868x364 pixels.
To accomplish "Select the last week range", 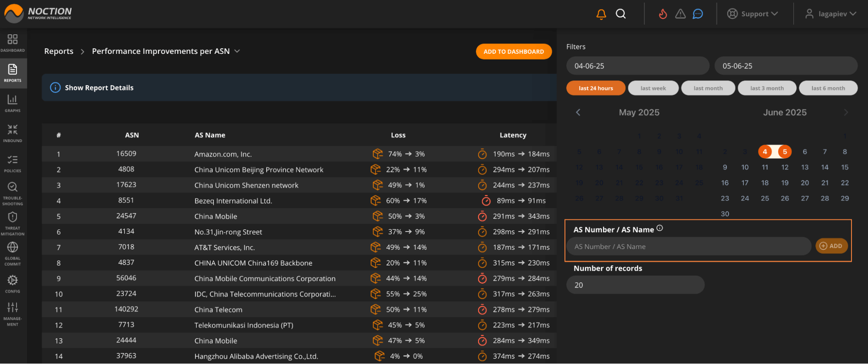I will tap(653, 88).
